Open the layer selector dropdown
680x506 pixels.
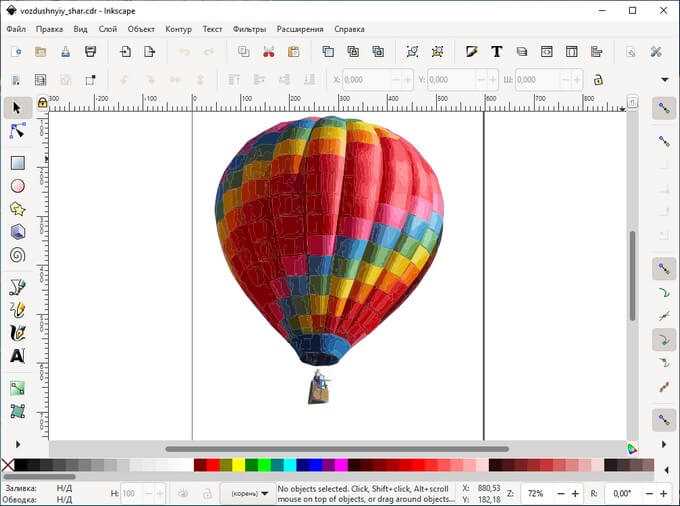(x=249, y=493)
